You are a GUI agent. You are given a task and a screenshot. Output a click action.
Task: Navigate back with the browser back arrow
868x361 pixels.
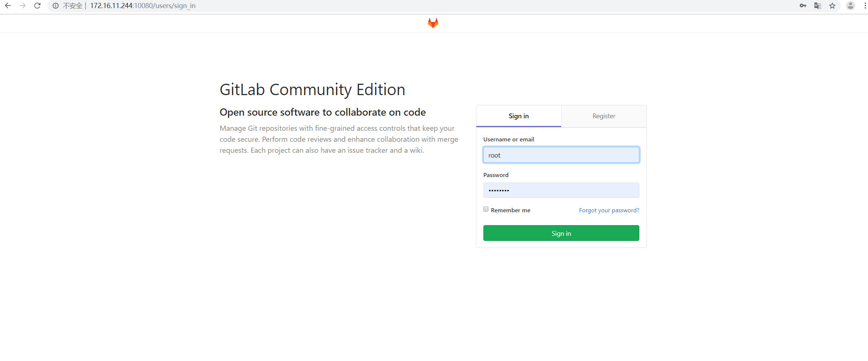pos(8,6)
